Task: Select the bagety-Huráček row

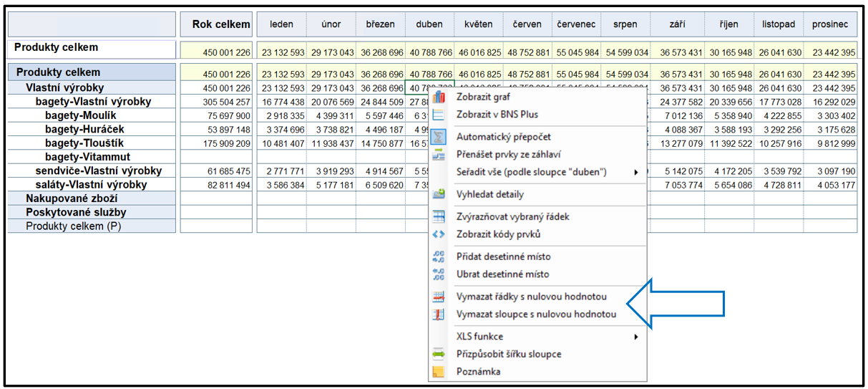Action: (x=92, y=129)
